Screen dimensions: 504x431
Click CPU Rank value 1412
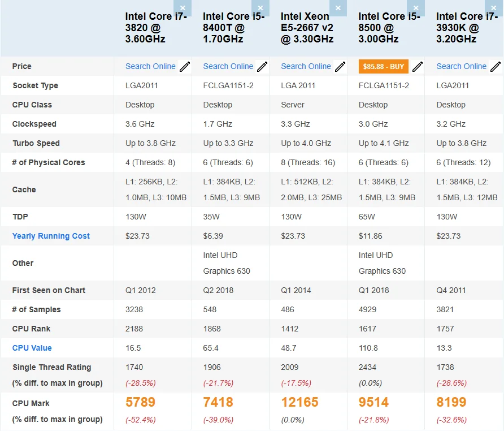click(290, 329)
